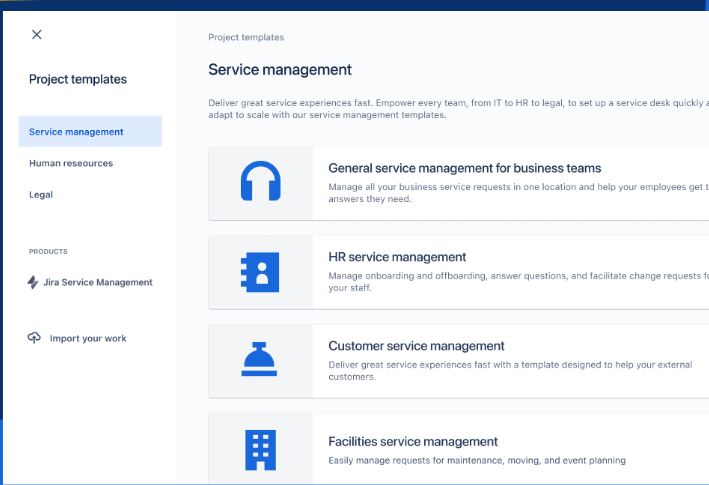Click the service bell icon
Screen dimensions: 709x485
260,360
